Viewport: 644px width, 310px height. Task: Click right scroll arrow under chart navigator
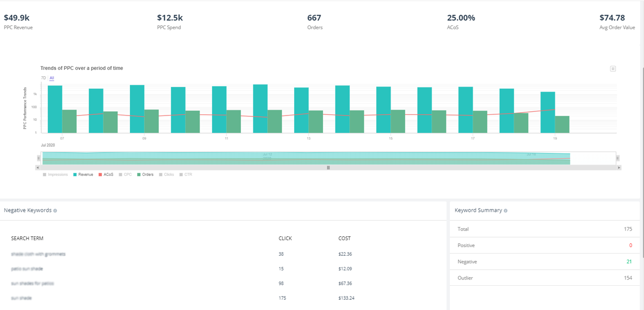point(619,168)
